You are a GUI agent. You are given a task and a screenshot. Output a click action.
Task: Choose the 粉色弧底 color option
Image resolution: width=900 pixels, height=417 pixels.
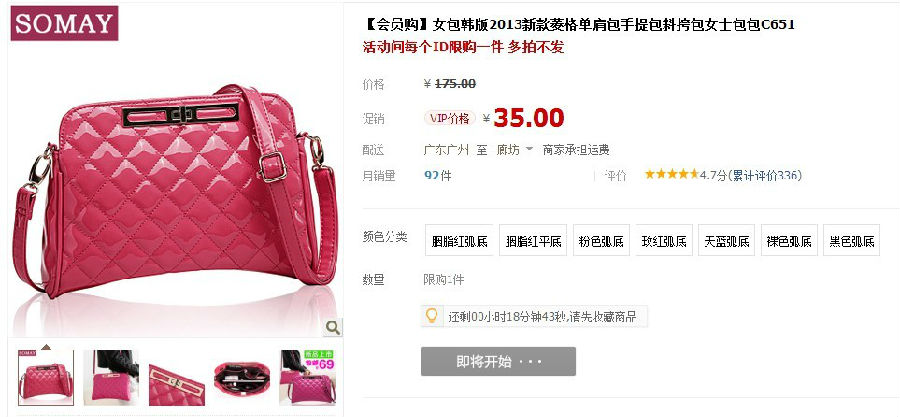pos(601,240)
